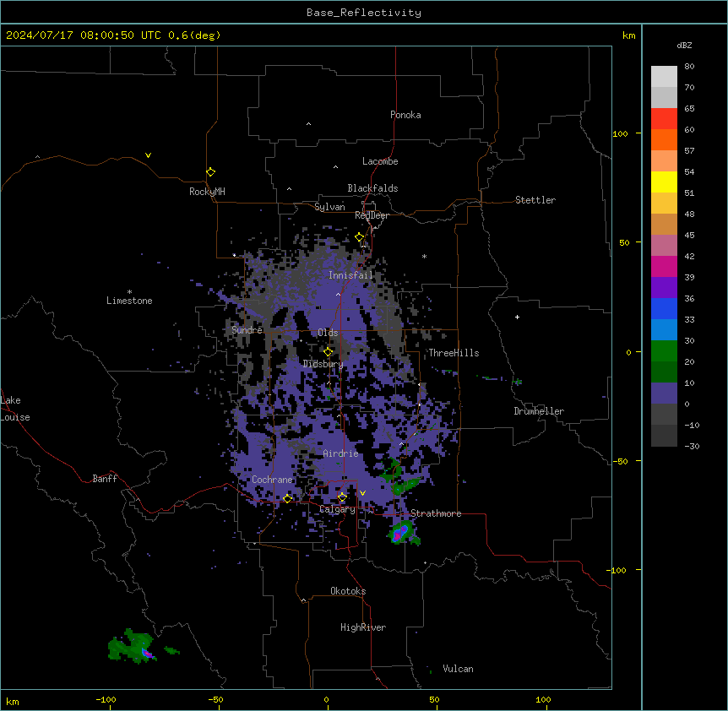728x711 pixels.
Task: Click the yellow diamond marker between Olds and Didsbury
Action: pyautogui.click(x=328, y=352)
